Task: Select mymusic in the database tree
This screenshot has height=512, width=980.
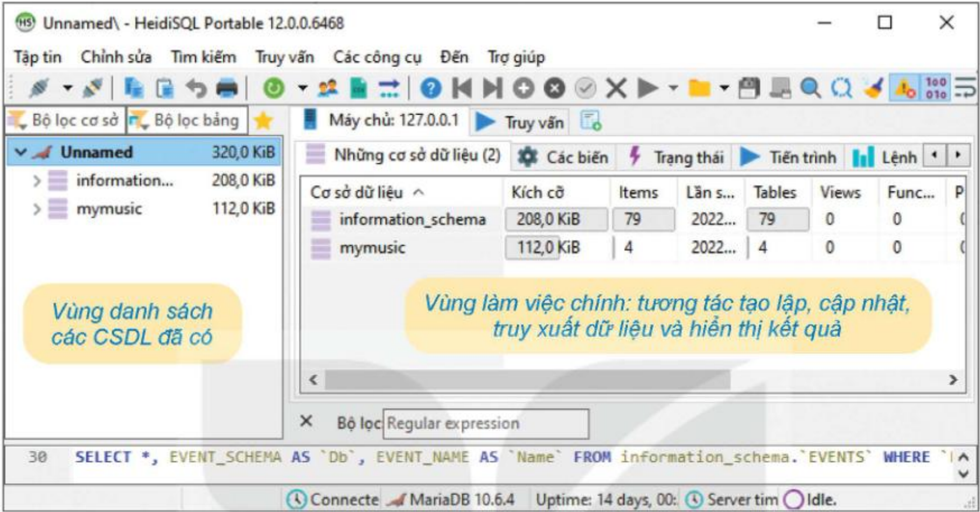Action: [x=109, y=209]
